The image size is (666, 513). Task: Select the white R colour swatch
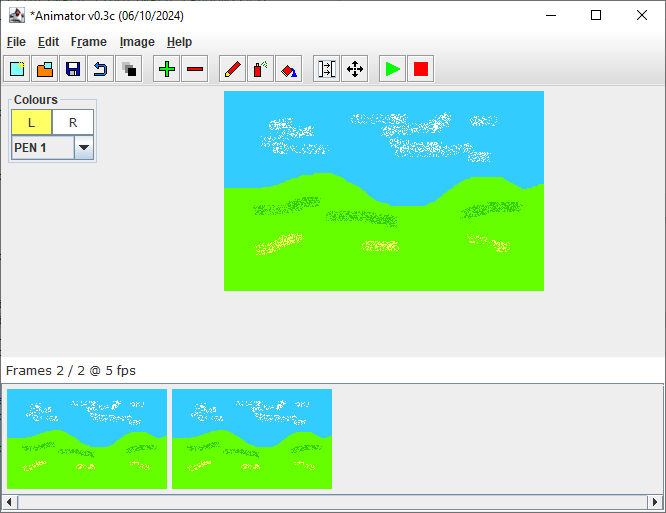(73, 123)
